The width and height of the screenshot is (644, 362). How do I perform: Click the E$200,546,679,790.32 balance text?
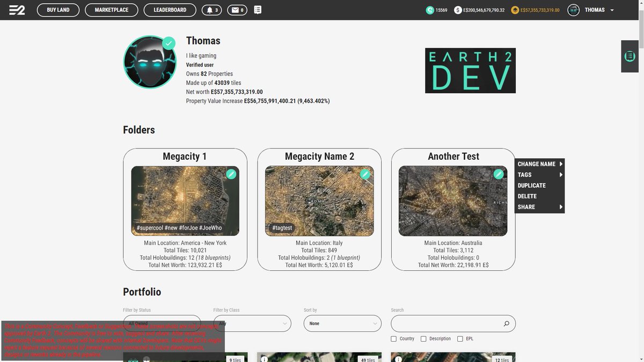(484, 10)
